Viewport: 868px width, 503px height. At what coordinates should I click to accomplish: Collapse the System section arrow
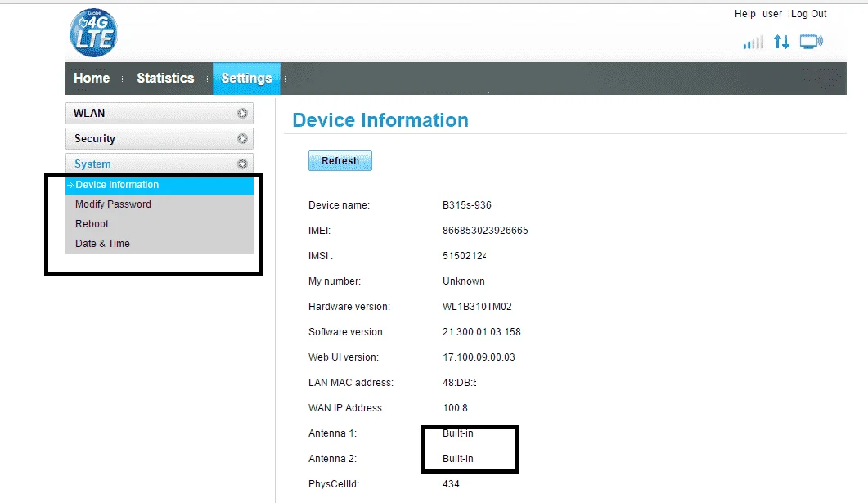[242, 164]
